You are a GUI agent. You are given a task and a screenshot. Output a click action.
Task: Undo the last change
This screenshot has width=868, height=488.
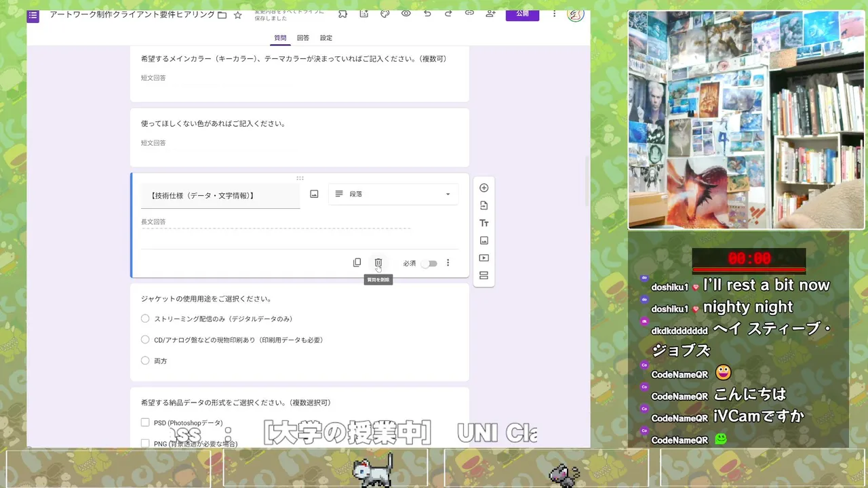(x=427, y=14)
